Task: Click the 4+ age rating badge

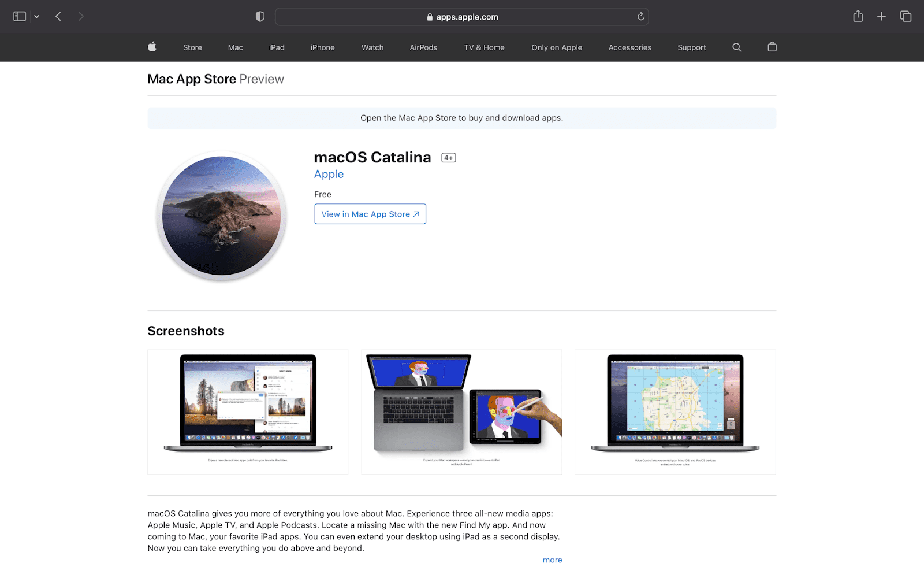Action: tap(449, 158)
